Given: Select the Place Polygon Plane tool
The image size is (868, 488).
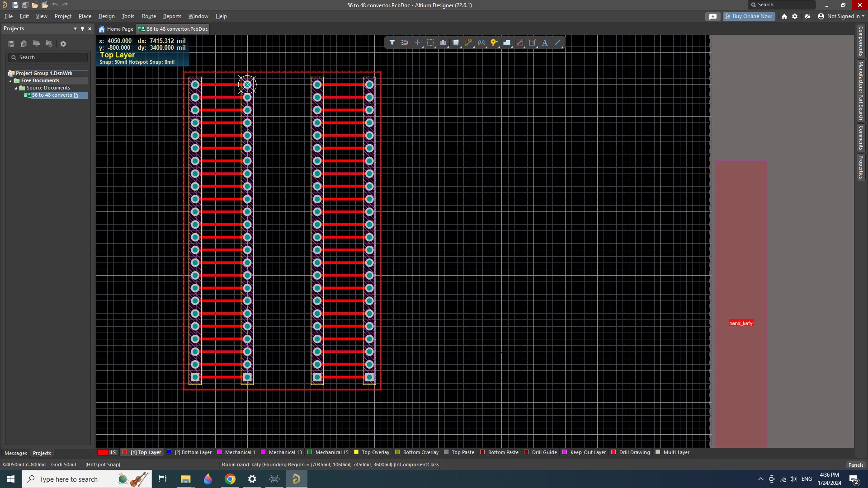Looking at the screenshot, I should coord(507,42).
